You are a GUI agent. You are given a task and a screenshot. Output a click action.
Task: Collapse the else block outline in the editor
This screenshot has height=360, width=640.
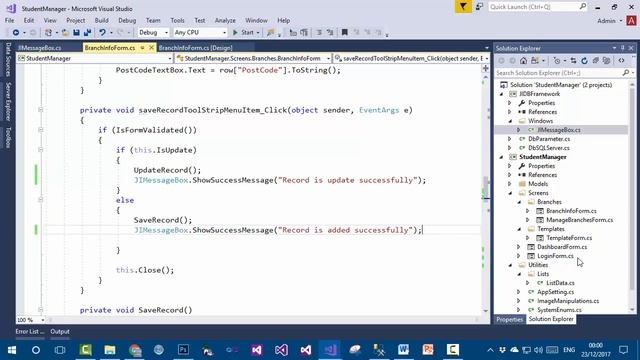pyautogui.click(x=40, y=200)
